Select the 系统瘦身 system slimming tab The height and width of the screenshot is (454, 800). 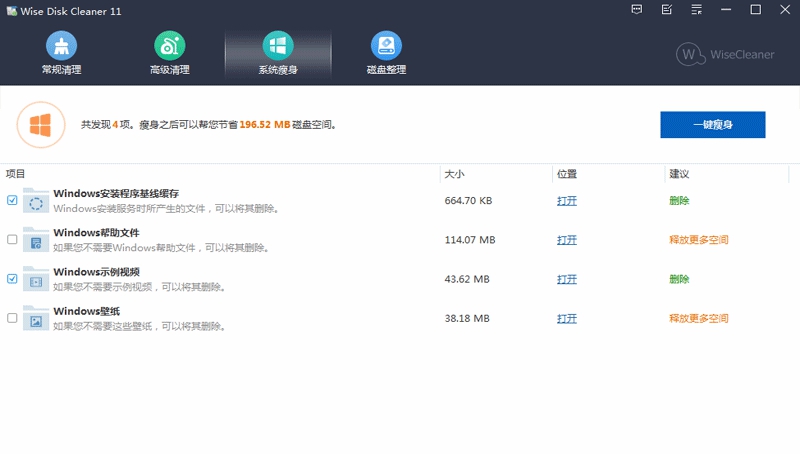pos(278,53)
